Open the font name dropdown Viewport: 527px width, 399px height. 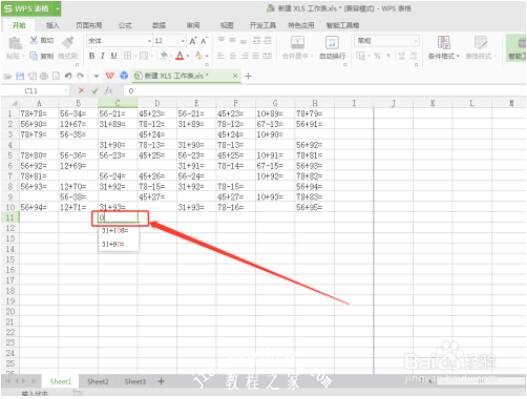click(150, 41)
